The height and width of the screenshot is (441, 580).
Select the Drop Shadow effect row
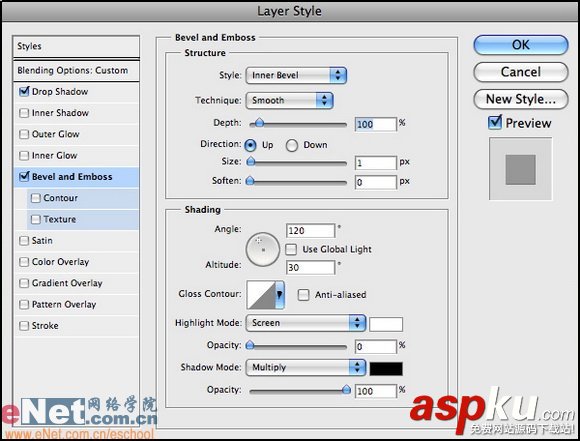76,91
